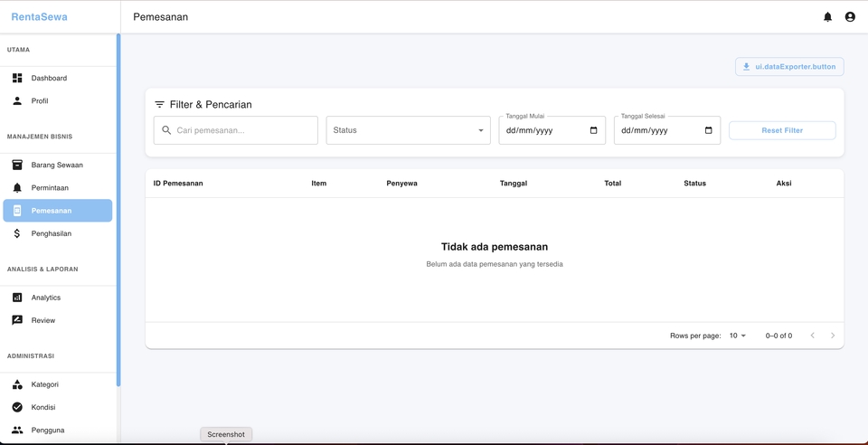Click the Dashboard grid icon in sidebar
This screenshot has height=445, width=868.
coord(17,79)
